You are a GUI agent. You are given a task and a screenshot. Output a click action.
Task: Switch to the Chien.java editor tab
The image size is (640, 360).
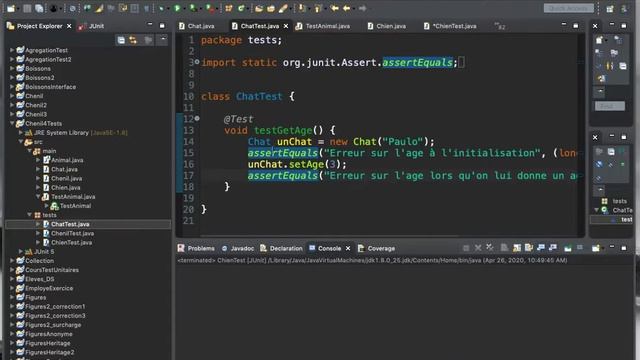click(x=386, y=26)
